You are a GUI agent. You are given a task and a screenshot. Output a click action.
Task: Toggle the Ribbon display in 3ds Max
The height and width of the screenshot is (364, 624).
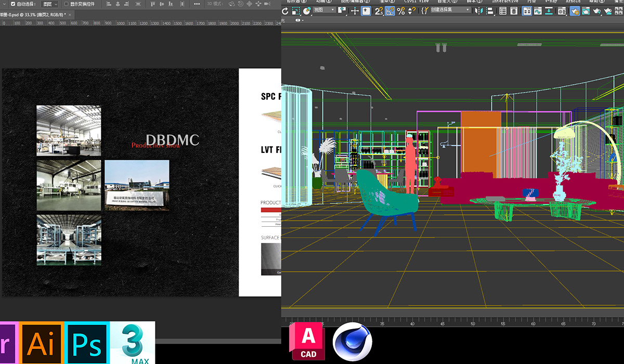(526, 11)
